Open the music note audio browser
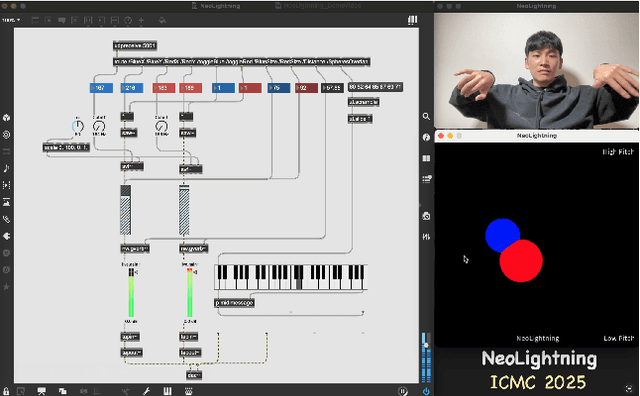The width and height of the screenshot is (640, 396). point(6,168)
